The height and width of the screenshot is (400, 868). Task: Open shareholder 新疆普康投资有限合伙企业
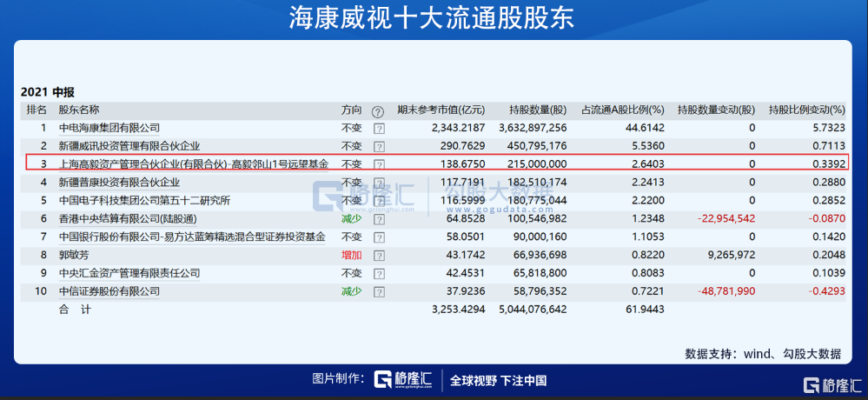point(120,183)
